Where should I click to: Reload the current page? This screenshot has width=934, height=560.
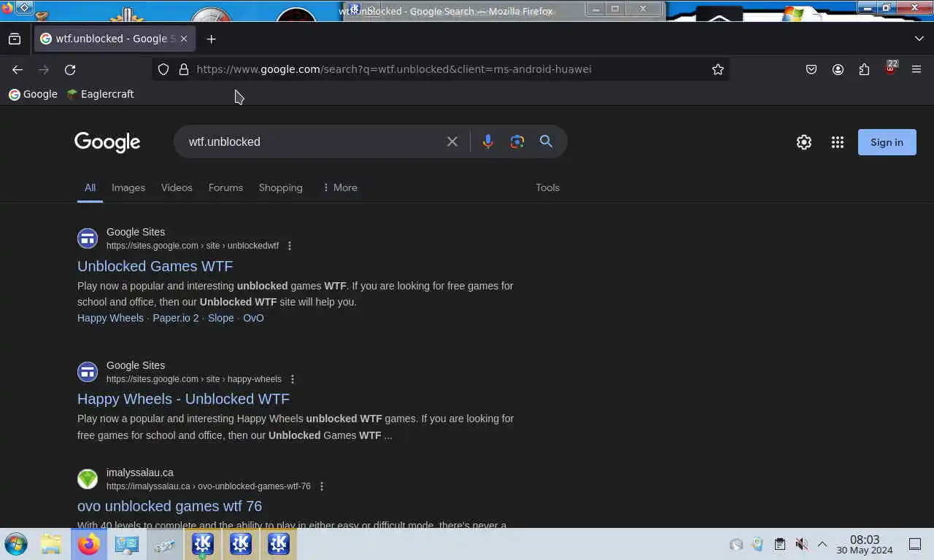[70, 69]
